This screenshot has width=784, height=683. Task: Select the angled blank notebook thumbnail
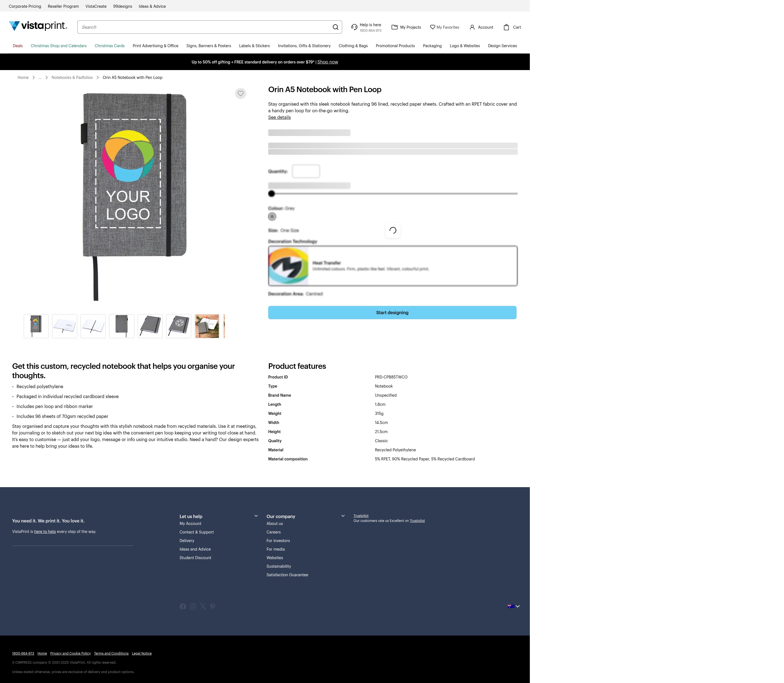[x=150, y=326]
